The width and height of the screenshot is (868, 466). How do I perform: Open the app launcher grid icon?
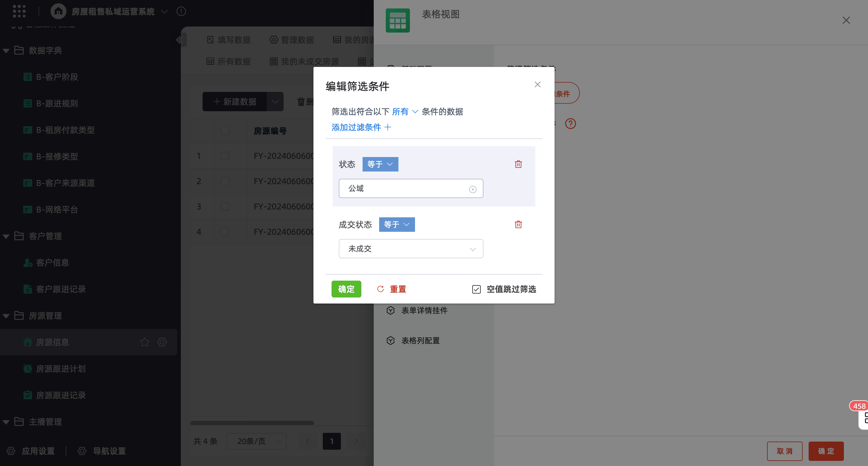pyautogui.click(x=19, y=11)
